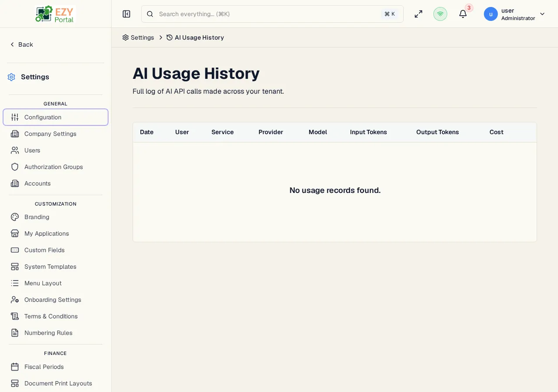Screen dimensions: 558x392
Task: Click the GENERAL section label
Action: click(55, 104)
